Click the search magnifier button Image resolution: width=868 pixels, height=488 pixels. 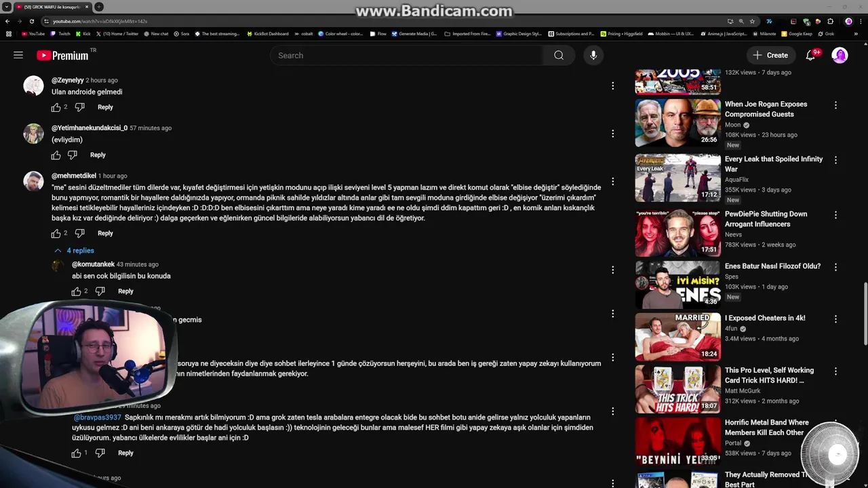559,56
